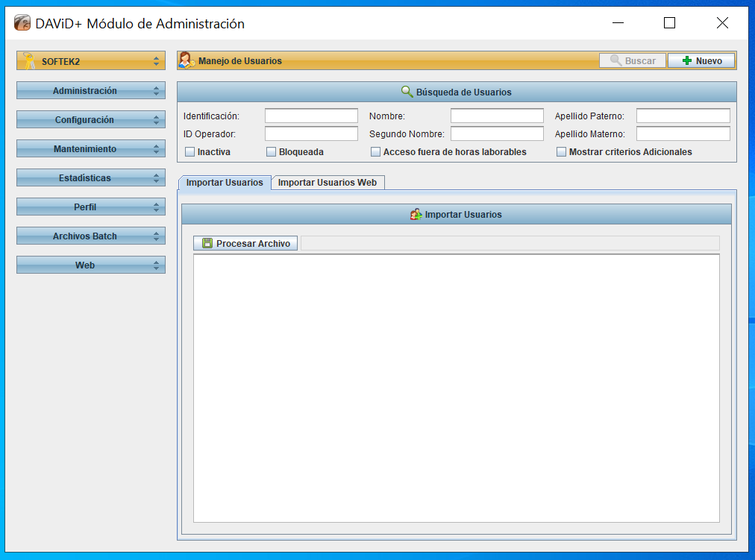
Task: Enable the Inactiva checkbox
Action: [189, 152]
